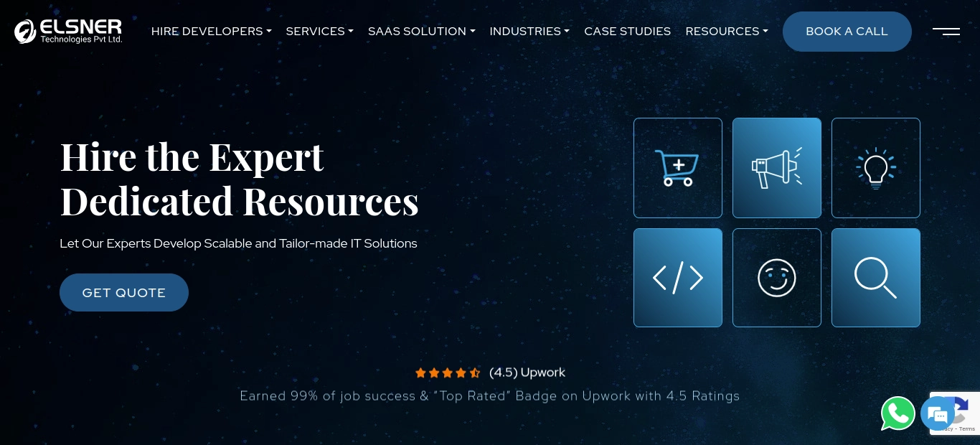Image resolution: width=980 pixels, height=445 pixels.
Task: Click the Elsner Technologies logo
Action: [69, 31]
